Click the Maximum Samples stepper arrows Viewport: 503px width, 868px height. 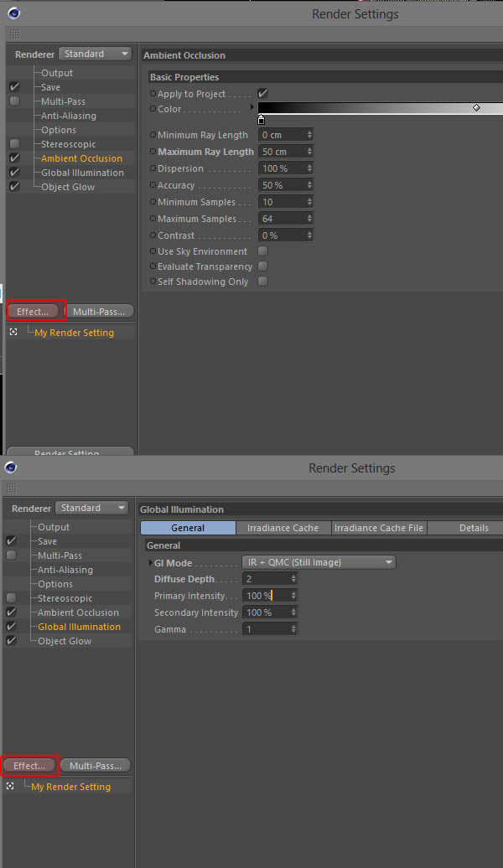point(309,219)
